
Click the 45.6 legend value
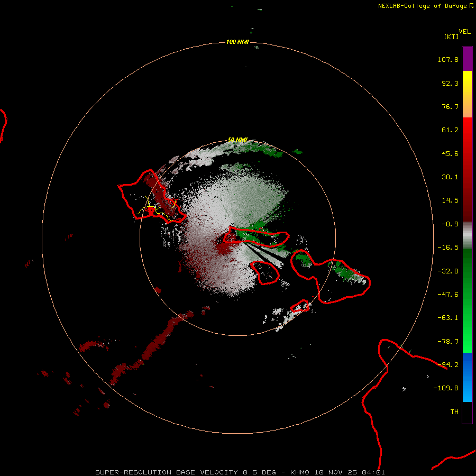pyautogui.click(x=450, y=153)
